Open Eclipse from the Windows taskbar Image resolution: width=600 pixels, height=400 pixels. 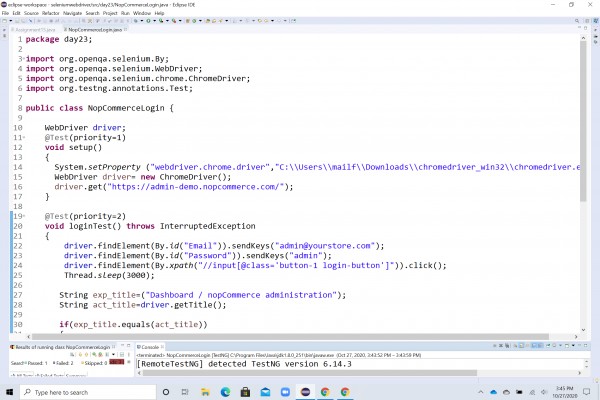305,392
